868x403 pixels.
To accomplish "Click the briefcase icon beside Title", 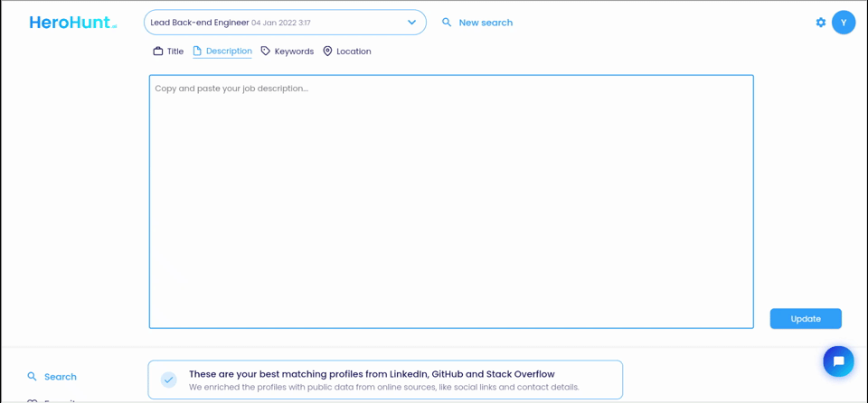I will [158, 52].
